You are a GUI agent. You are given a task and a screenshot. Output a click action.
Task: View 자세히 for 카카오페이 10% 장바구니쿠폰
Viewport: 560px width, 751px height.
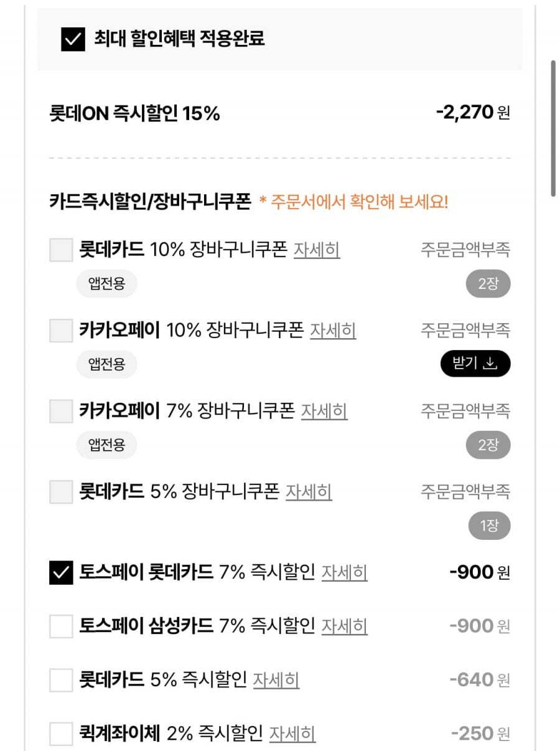pyautogui.click(x=333, y=330)
